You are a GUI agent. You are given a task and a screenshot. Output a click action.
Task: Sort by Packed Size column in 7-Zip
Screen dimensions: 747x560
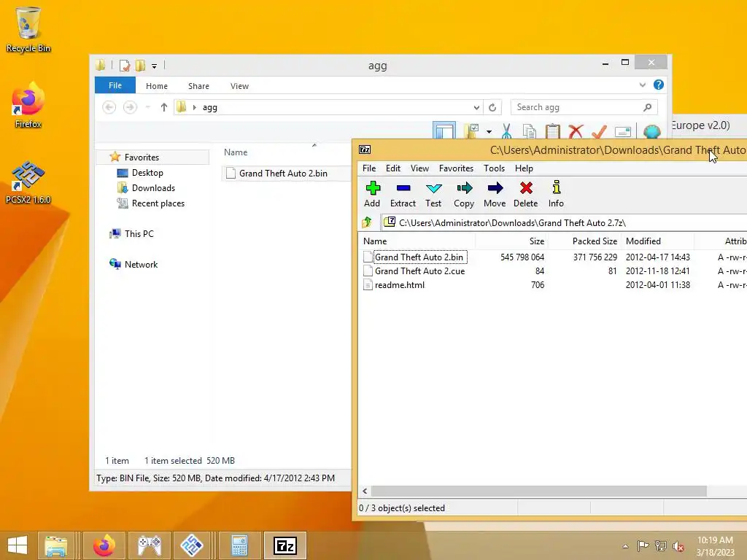tap(584, 241)
